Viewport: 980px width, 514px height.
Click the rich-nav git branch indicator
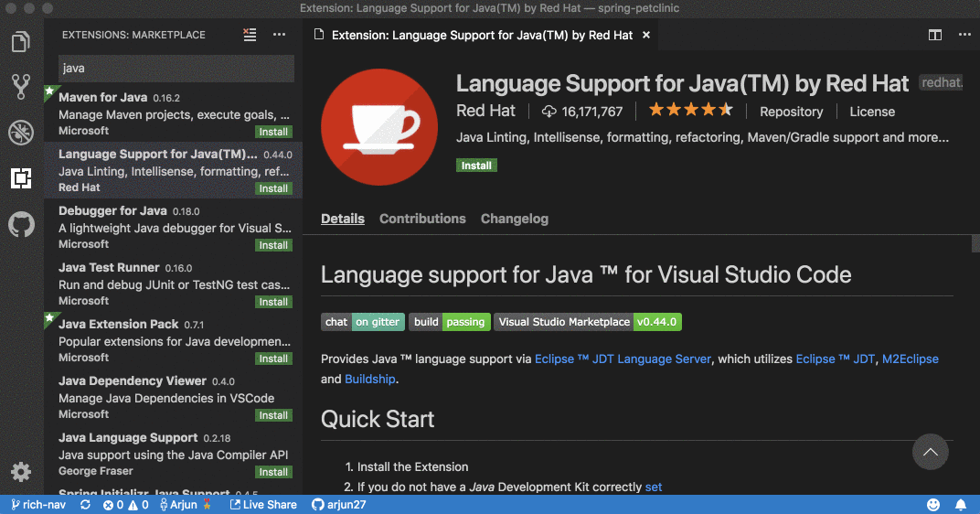tap(38, 505)
